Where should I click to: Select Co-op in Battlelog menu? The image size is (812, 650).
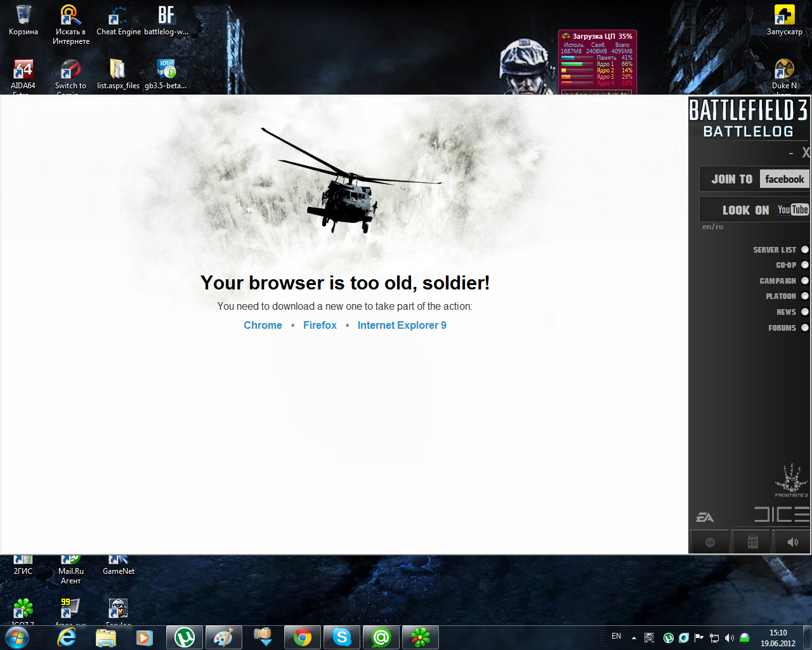(x=792, y=265)
